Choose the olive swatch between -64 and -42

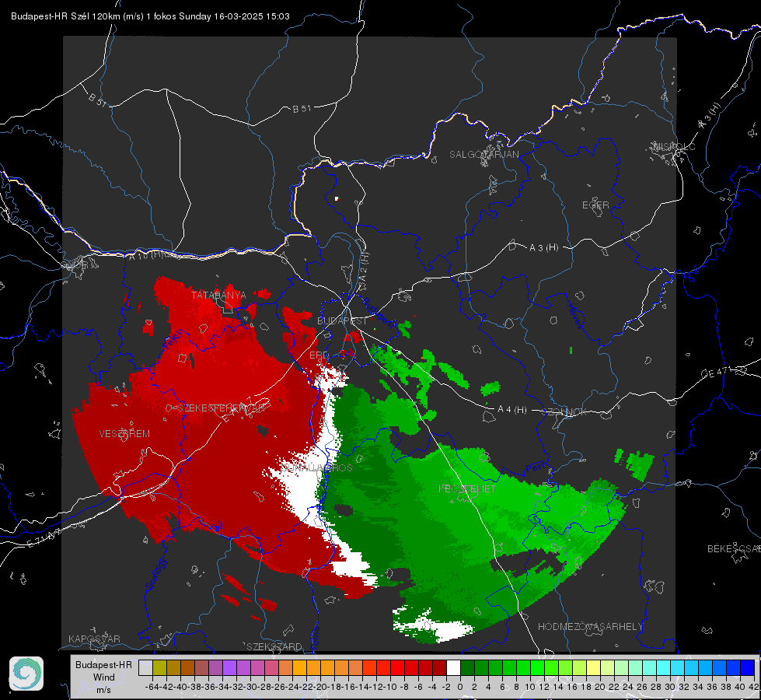pos(159,667)
